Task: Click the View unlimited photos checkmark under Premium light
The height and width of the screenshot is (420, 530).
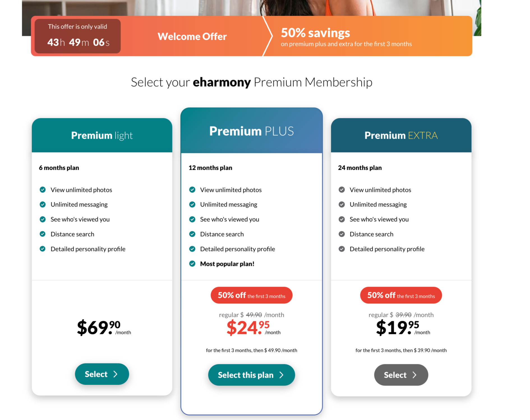Action: pos(43,190)
